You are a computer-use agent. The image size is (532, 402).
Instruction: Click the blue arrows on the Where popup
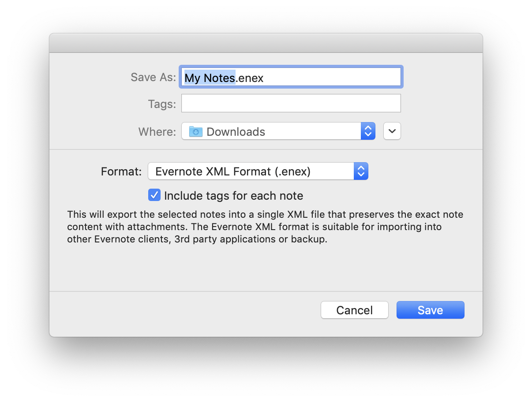[x=368, y=131]
